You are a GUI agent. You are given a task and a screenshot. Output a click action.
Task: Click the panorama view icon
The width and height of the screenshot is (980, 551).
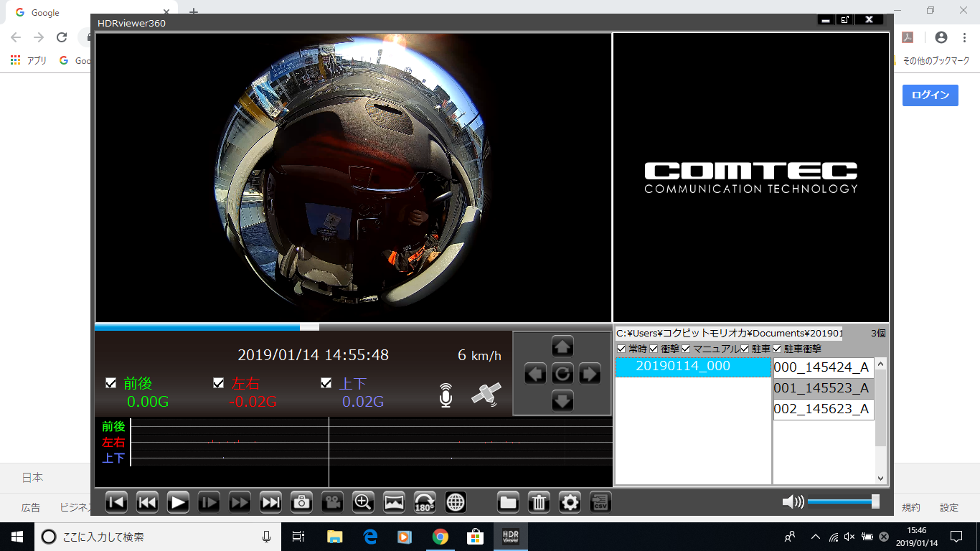click(394, 502)
